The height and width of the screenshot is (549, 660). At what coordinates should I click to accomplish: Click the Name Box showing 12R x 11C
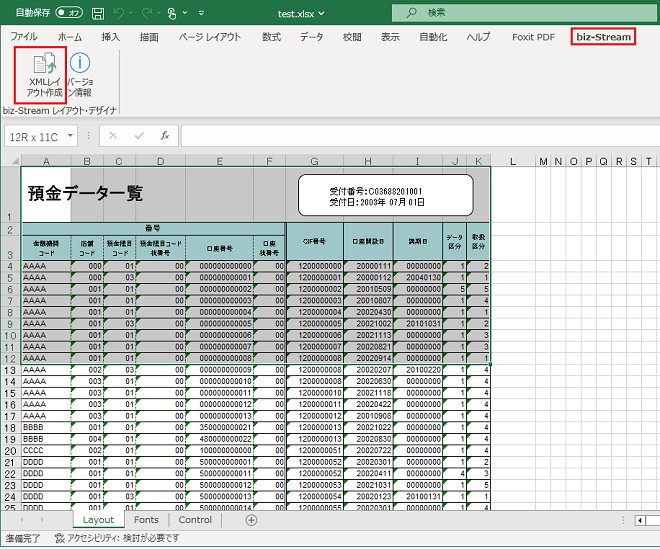click(34, 137)
